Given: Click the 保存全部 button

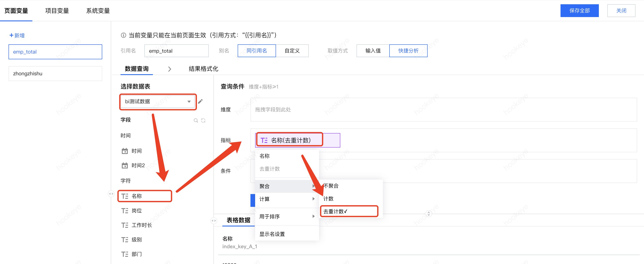Looking at the screenshot, I should pyautogui.click(x=579, y=11).
